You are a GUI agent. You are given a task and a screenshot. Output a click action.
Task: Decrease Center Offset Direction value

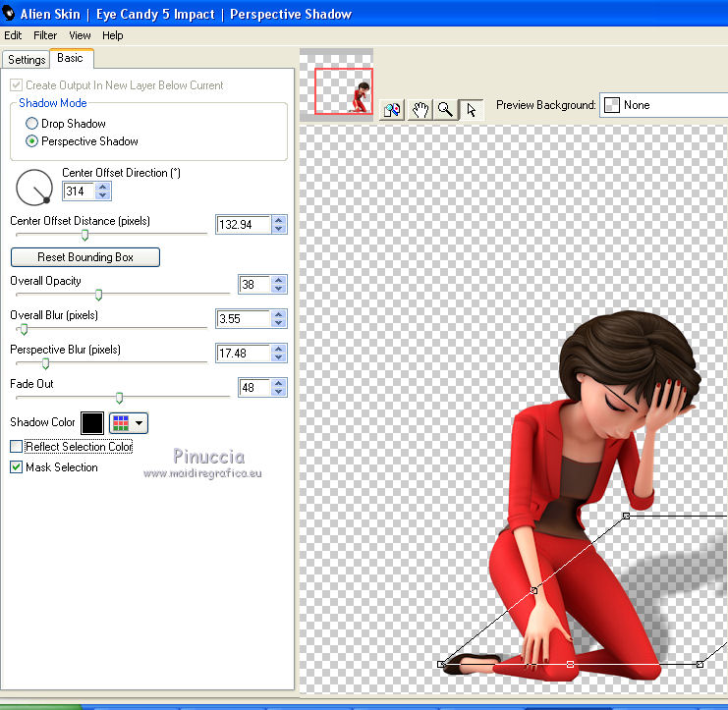click(x=103, y=195)
